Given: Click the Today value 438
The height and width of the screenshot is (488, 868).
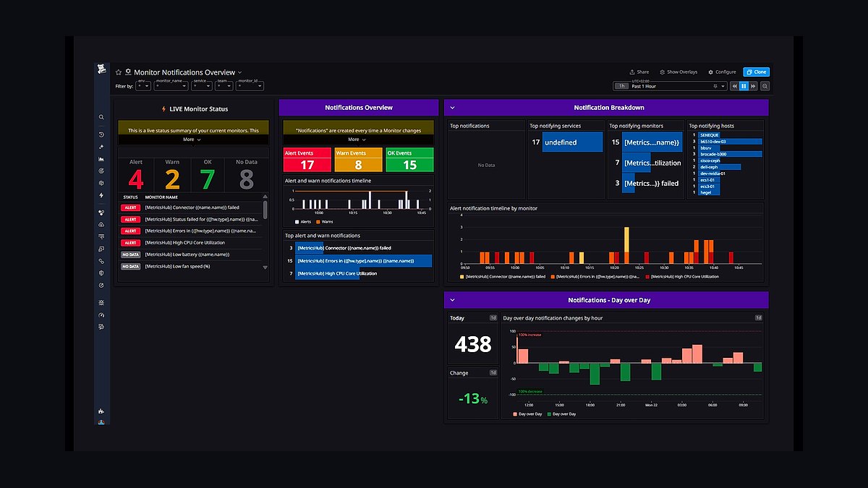Looking at the screenshot, I should [x=473, y=344].
